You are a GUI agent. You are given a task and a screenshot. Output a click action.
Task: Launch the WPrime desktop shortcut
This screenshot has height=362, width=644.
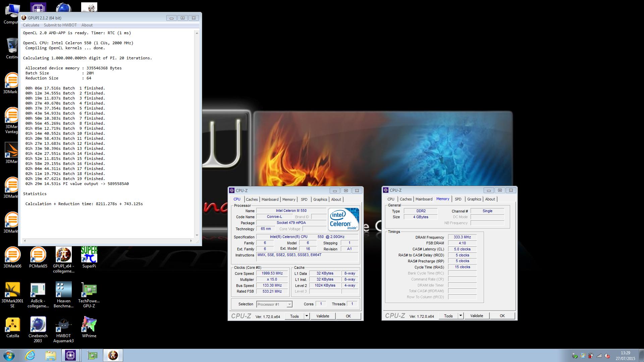(89, 327)
